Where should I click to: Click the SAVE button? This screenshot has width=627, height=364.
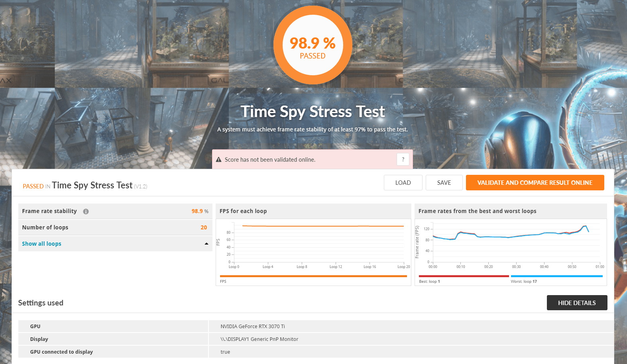pos(444,183)
